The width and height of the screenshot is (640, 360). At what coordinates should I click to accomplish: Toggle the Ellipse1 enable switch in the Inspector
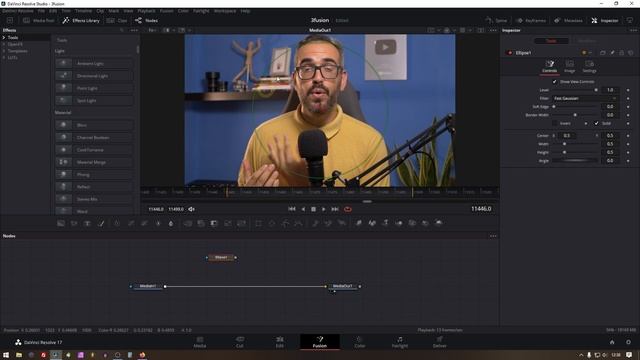pos(509,53)
